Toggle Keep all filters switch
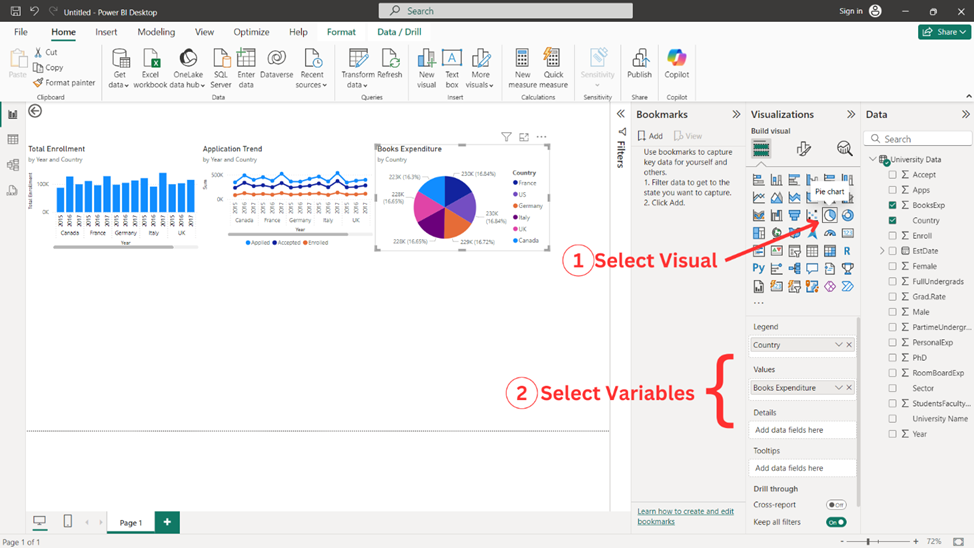 tap(836, 522)
